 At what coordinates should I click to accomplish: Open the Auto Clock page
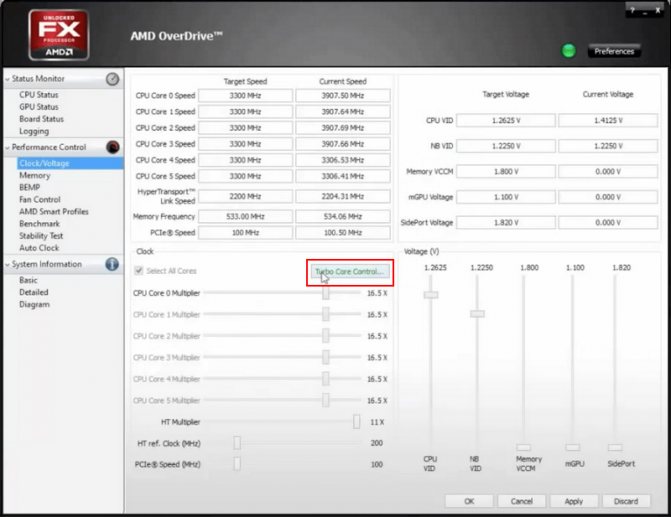(x=39, y=247)
